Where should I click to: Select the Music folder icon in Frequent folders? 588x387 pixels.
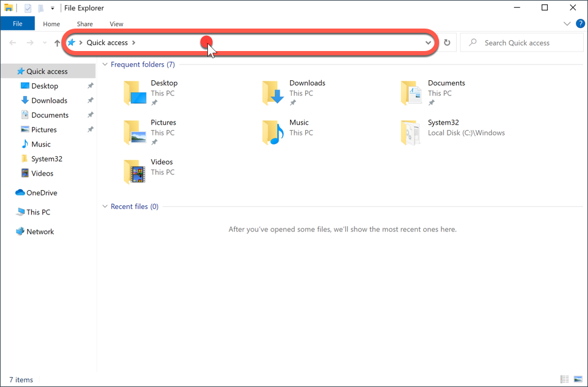point(274,132)
